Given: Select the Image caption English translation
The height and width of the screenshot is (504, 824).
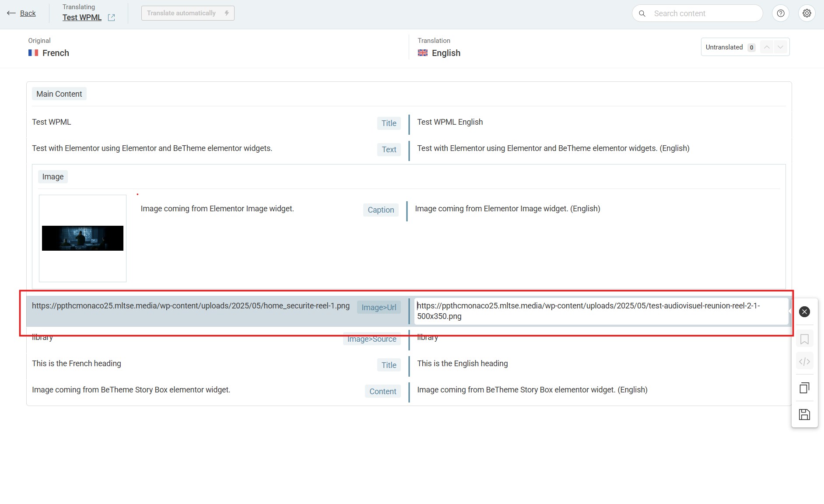Looking at the screenshot, I should (x=508, y=209).
